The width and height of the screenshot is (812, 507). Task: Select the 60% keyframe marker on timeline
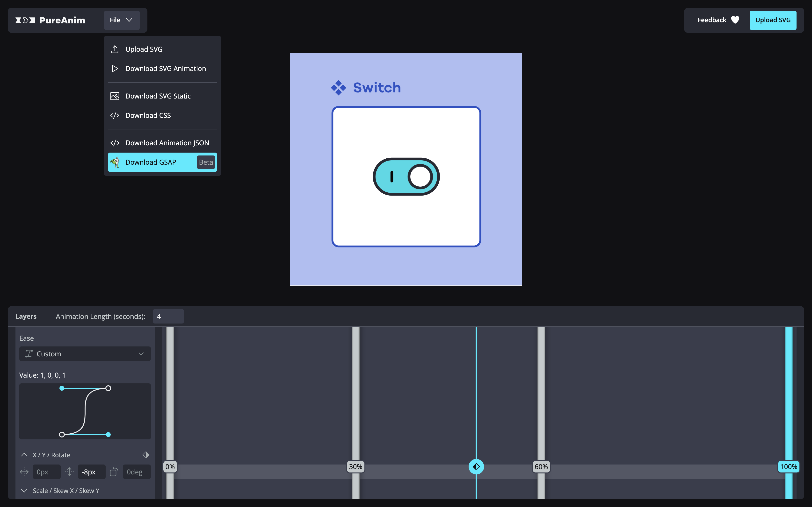click(541, 467)
